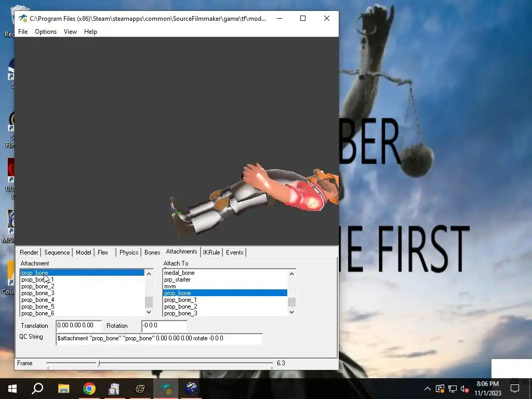532x399 pixels.
Task: Click Attachment list scroll down arrow
Action: (x=149, y=312)
